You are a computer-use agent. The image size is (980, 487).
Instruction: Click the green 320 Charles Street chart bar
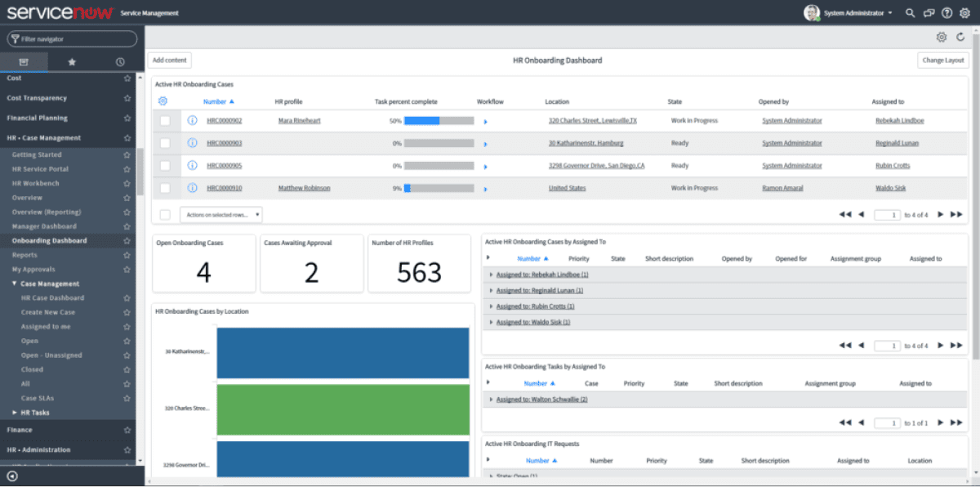point(343,409)
